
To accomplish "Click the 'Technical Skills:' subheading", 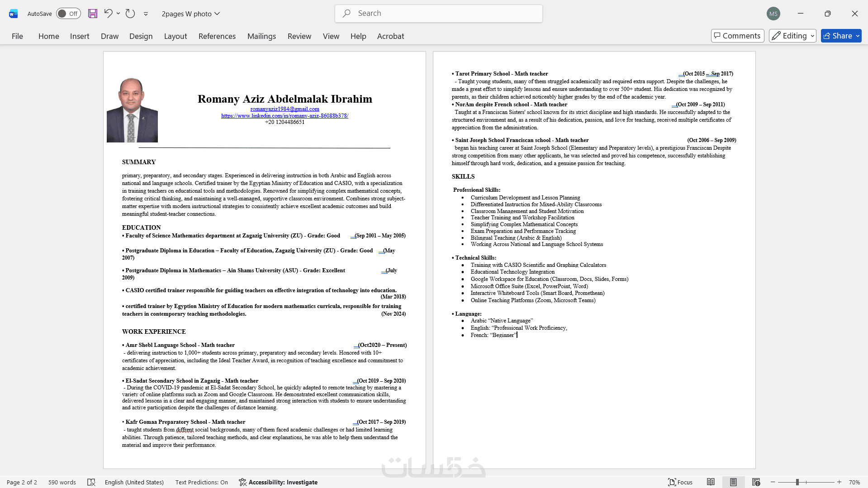I will (x=476, y=258).
